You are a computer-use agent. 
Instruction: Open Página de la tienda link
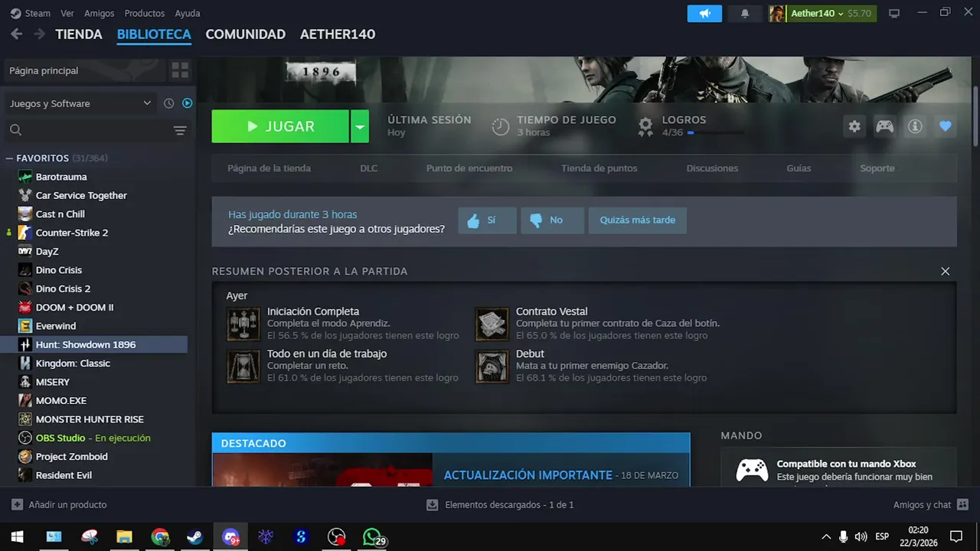pyautogui.click(x=269, y=168)
